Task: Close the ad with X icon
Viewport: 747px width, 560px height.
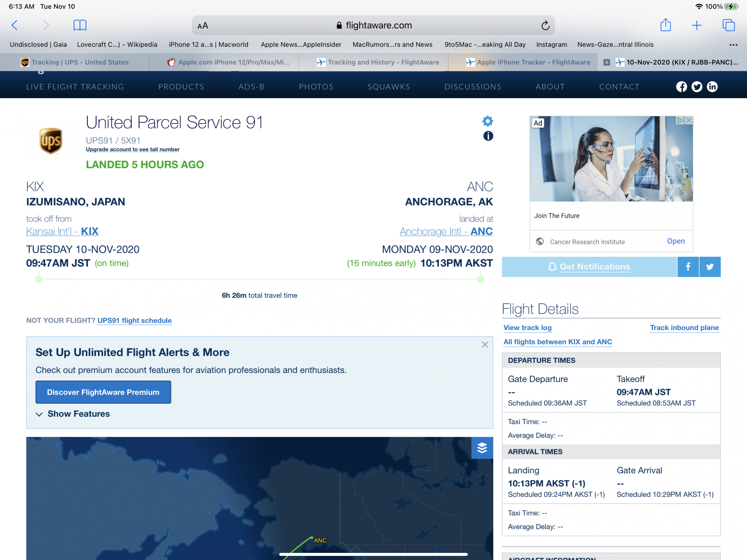Action: [689, 120]
